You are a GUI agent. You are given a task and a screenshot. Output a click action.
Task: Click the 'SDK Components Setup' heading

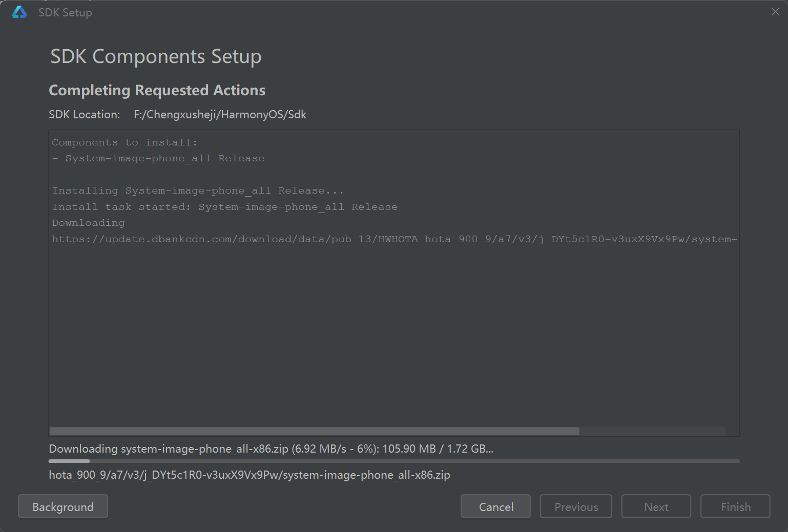[156, 56]
